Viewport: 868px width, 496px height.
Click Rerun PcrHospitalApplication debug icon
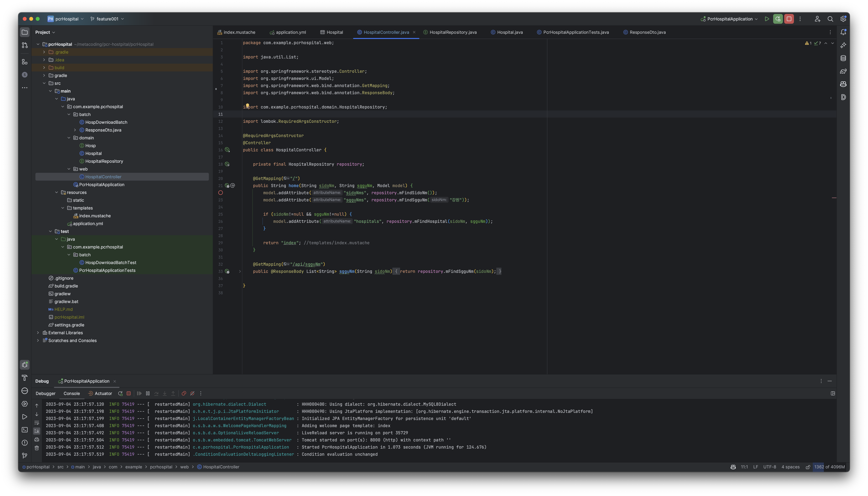click(120, 394)
